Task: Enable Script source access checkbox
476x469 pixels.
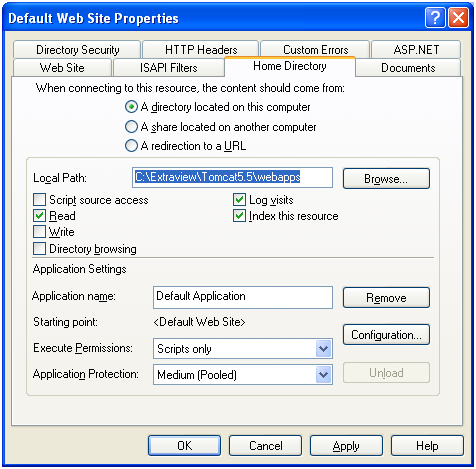Action: [x=39, y=200]
